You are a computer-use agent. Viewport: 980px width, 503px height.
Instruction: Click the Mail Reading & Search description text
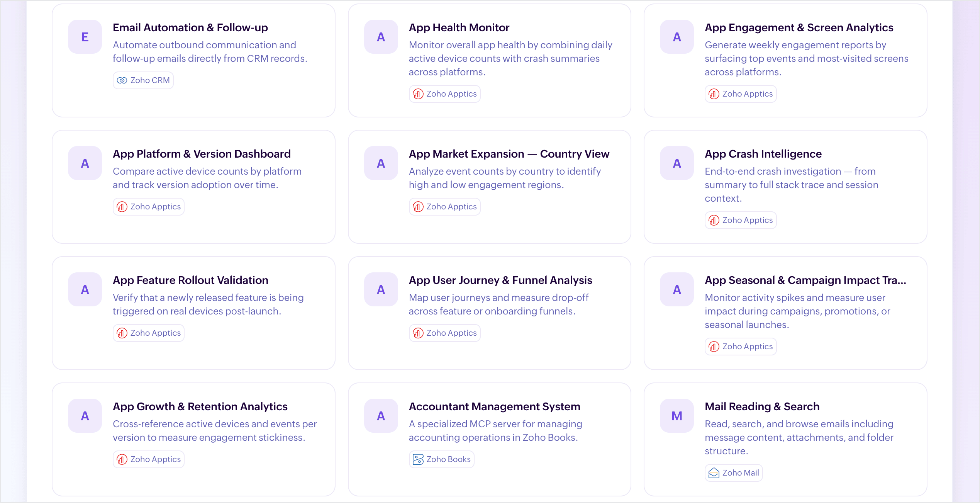[x=799, y=437]
